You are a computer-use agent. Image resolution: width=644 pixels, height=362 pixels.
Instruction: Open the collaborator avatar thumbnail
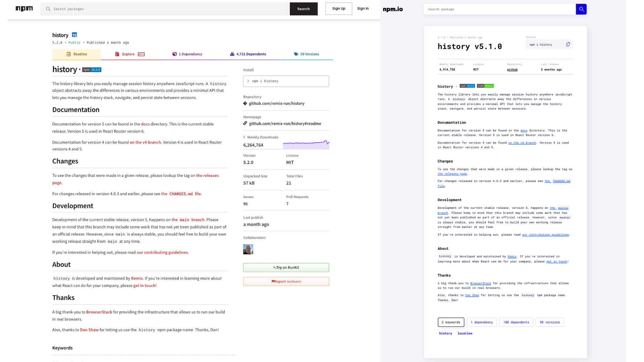click(248, 249)
